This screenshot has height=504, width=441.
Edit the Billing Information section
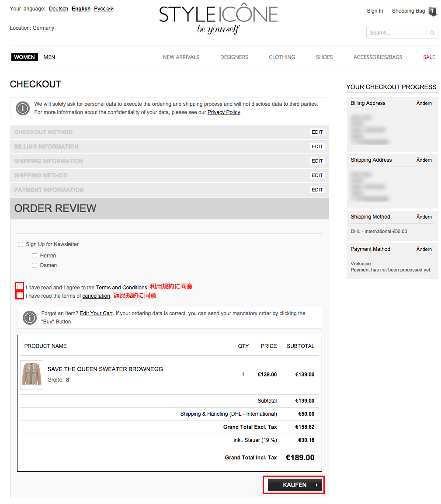pyautogui.click(x=317, y=146)
